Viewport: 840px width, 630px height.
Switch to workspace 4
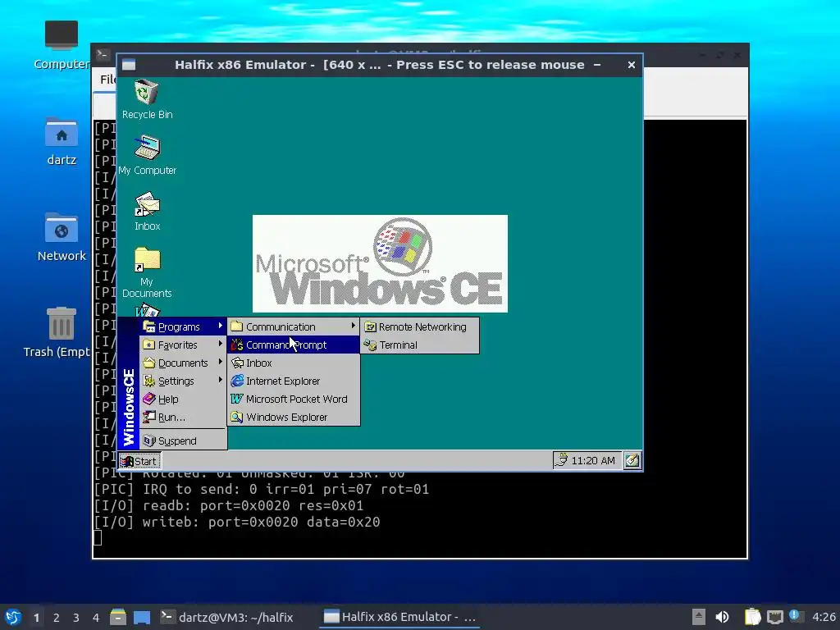pyautogui.click(x=96, y=618)
